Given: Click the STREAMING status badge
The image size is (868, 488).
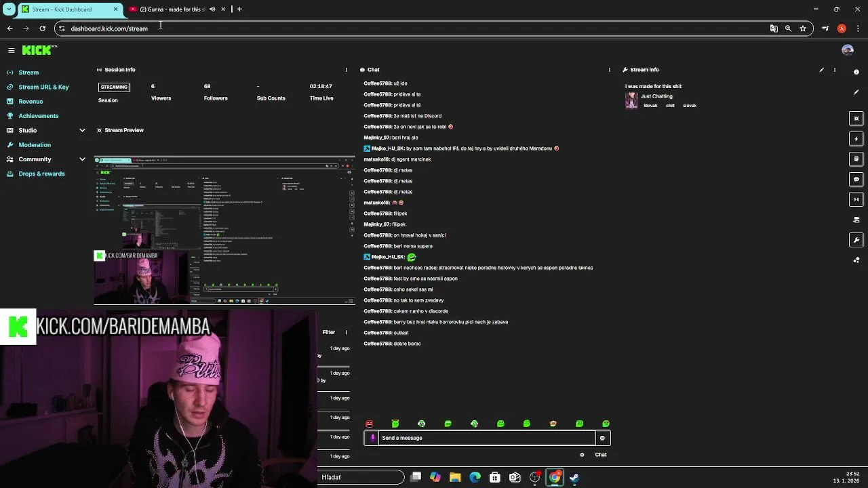Looking at the screenshot, I should pos(114,87).
